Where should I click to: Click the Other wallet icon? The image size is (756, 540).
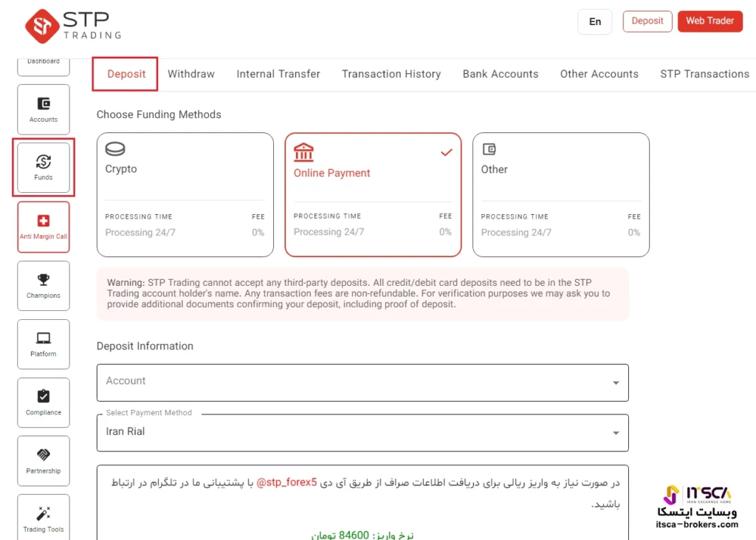click(x=489, y=149)
